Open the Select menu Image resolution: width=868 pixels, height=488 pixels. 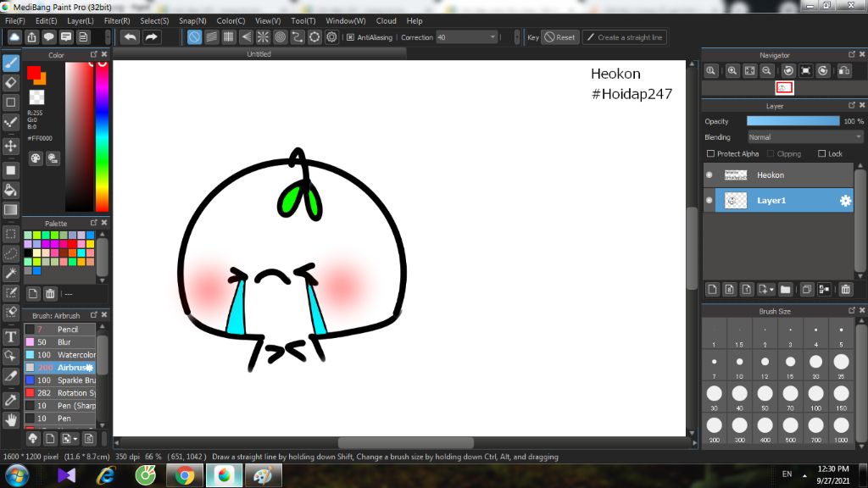click(154, 21)
